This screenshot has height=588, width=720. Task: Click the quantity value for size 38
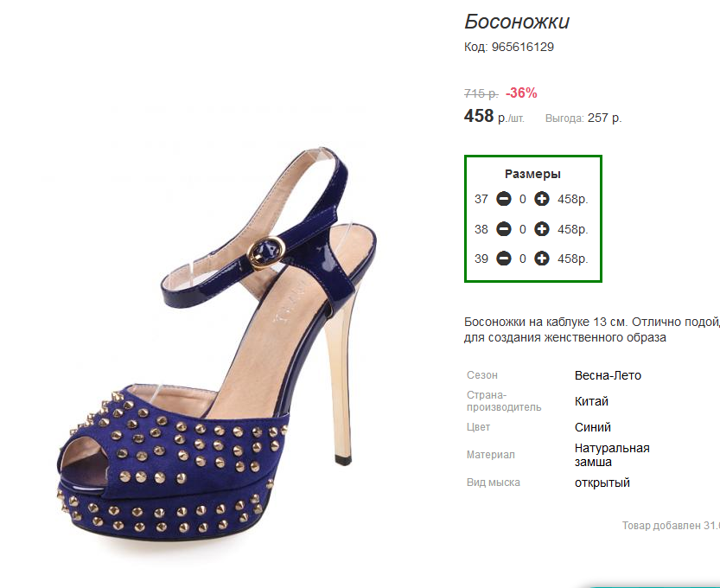tap(523, 229)
